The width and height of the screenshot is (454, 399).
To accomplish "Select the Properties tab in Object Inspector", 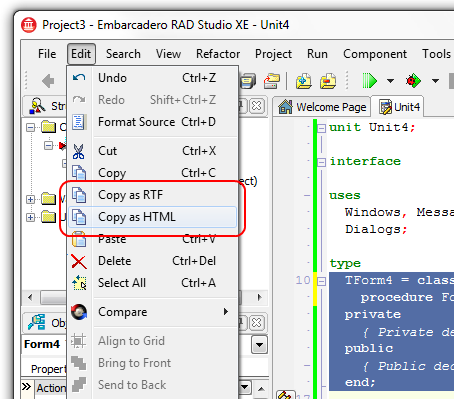I will (x=49, y=369).
